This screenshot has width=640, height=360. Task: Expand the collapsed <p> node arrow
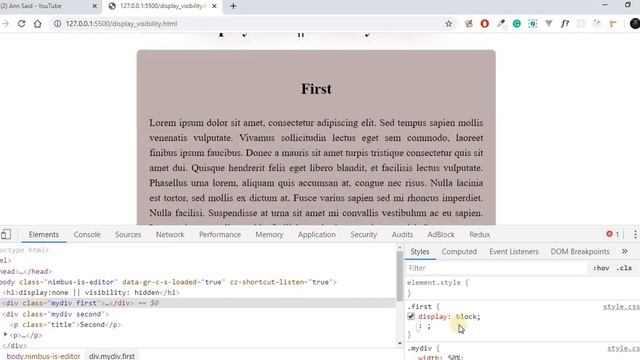tap(5, 335)
